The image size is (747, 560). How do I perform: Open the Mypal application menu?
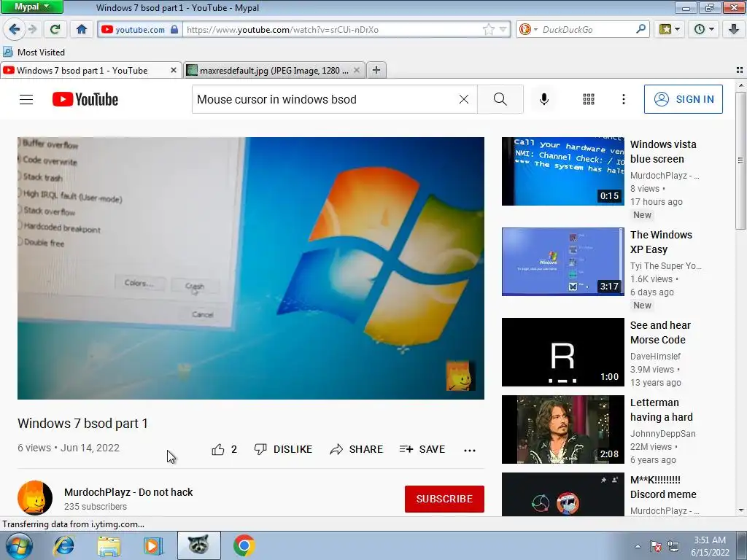(32, 7)
